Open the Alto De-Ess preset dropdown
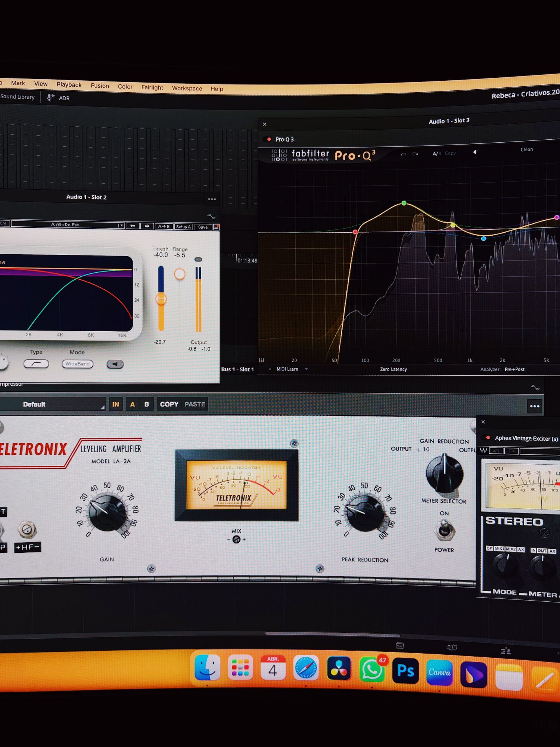Viewport: 560px width, 747px height. tap(121, 226)
